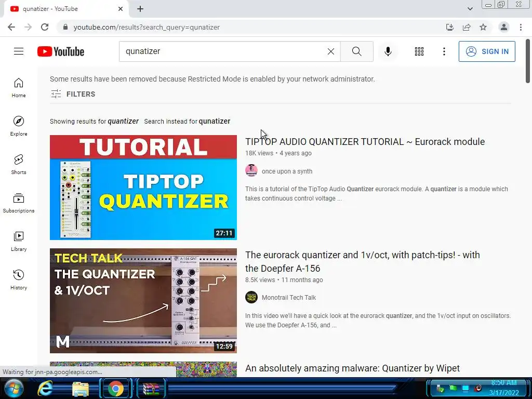Open Library in the sidebar
Image resolution: width=532 pixels, height=399 pixels.
pyautogui.click(x=19, y=242)
